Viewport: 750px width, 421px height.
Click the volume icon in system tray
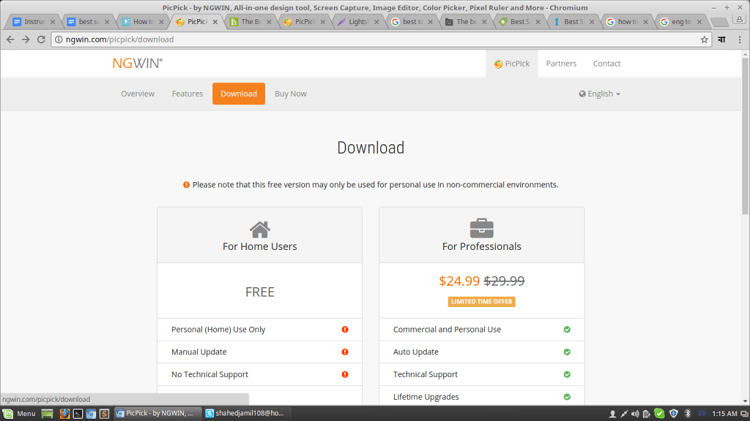tap(635, 414)
